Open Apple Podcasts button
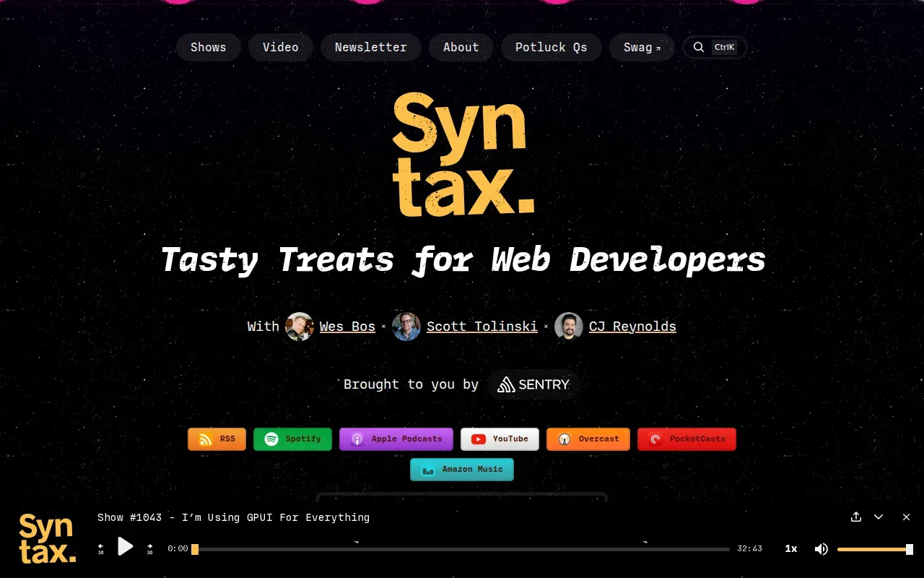 [396, 439]
